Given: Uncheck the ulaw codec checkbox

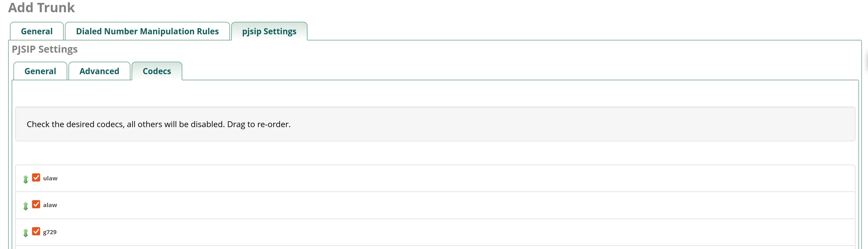Looking at the screenshot, I should tap(36, 177).
